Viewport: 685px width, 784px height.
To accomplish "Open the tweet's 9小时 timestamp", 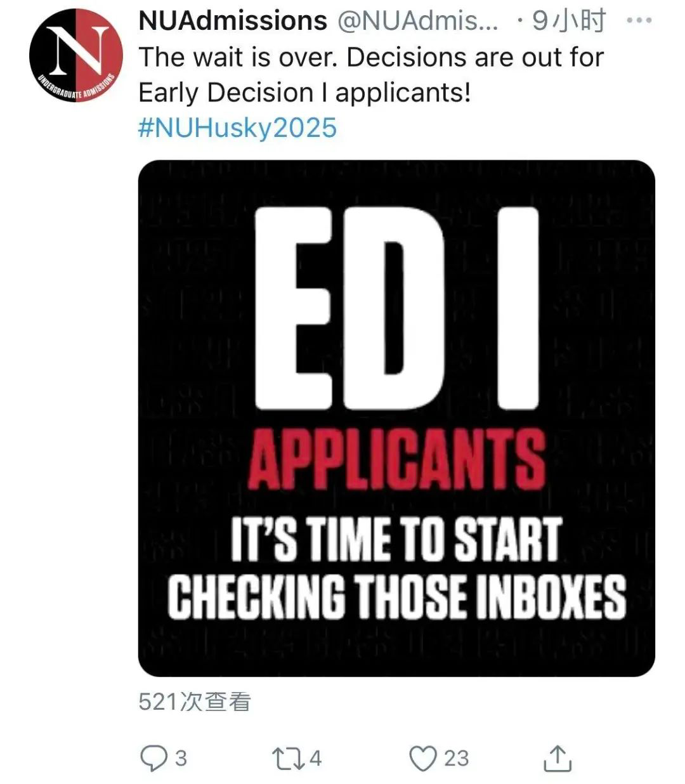I will [x=568, y=21].
